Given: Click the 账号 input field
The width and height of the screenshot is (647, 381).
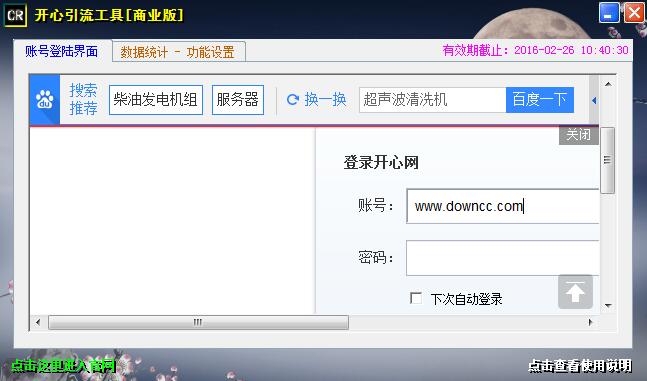Looking at the screenshot, I should (x=503, y=206).
